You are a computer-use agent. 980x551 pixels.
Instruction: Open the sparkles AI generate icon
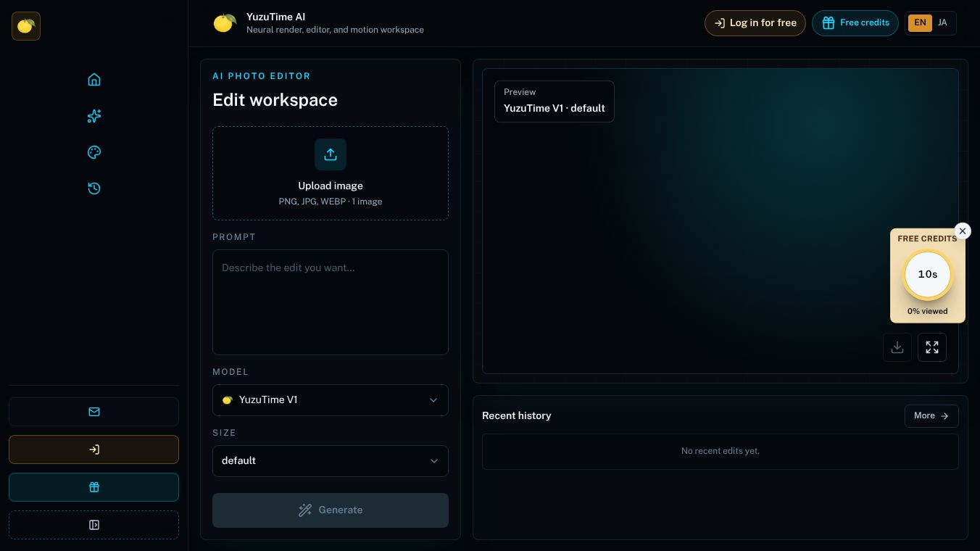94,116
